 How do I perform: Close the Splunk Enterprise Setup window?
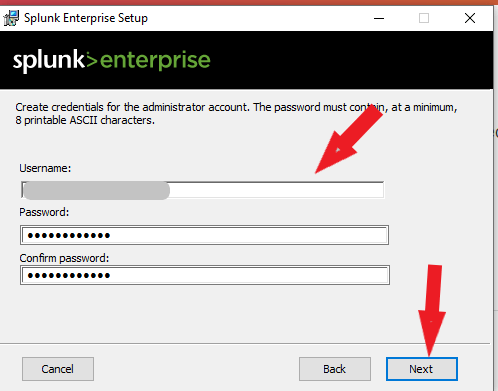[470, 18]
